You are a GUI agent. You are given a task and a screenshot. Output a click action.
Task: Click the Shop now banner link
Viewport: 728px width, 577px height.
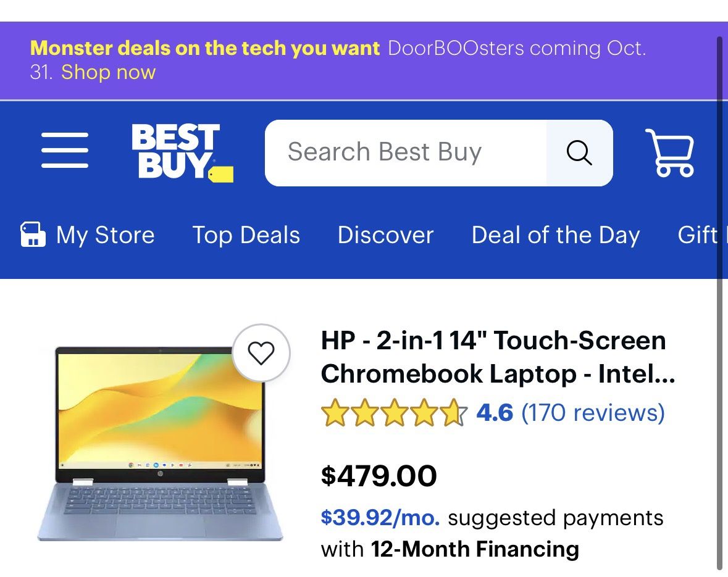tap(109, 72)
